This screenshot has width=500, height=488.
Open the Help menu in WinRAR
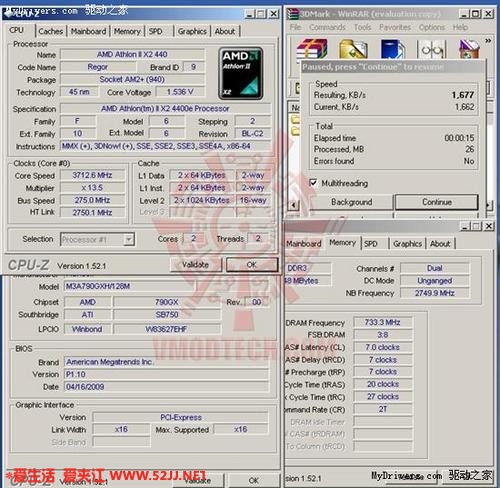pyautogui.click(x=460, y=27)
